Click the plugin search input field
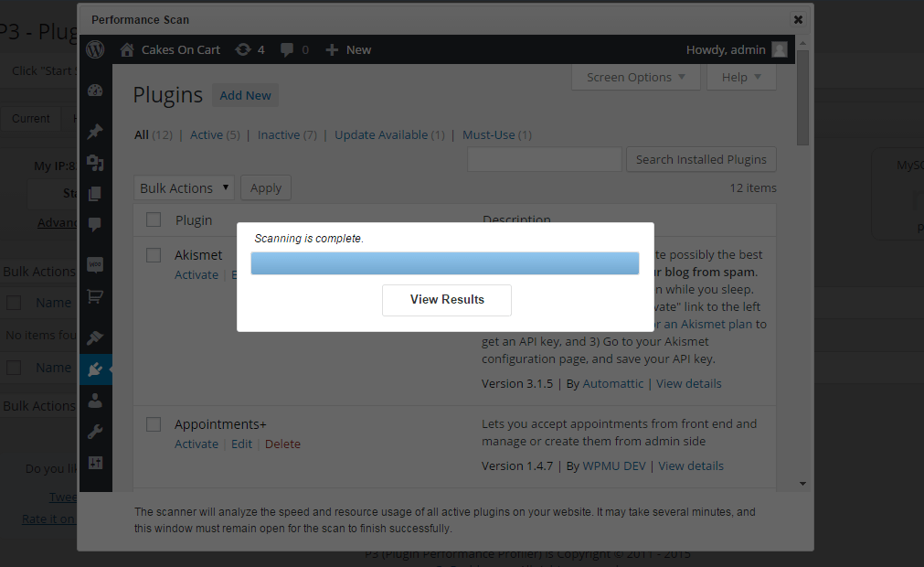 tap(545, 160)
